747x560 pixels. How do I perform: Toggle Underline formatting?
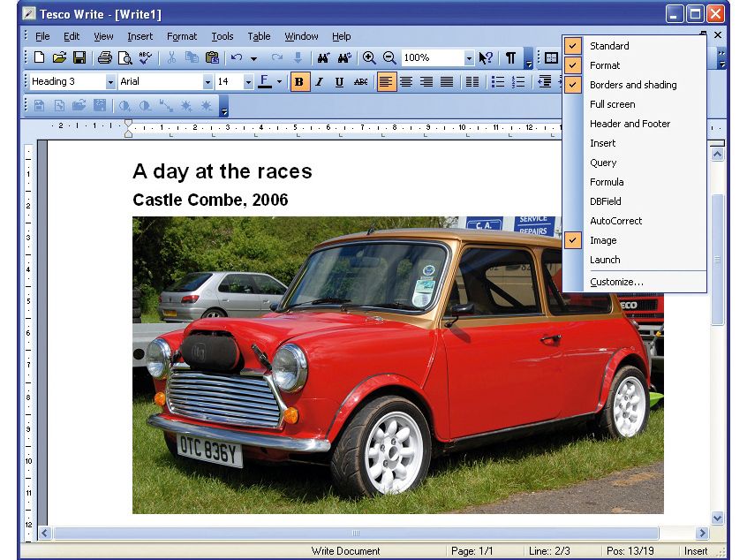pos(339,82)
